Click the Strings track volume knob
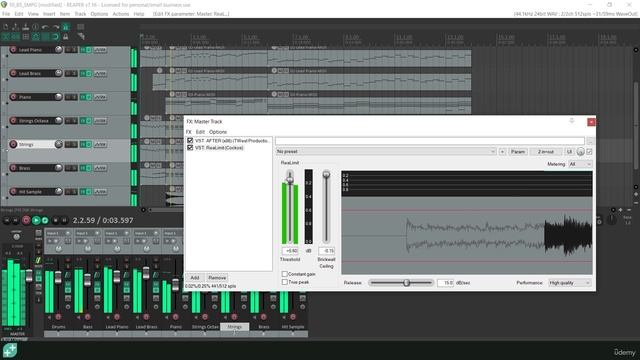Screen dimensions: 640x360 click(x=58, y=144)
